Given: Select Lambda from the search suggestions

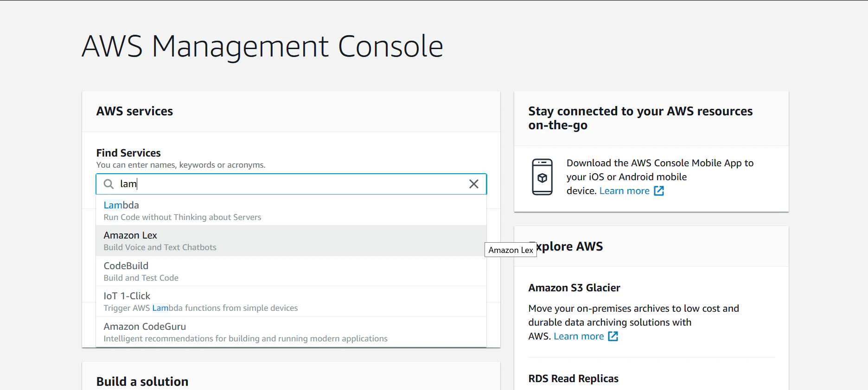Looking at the screenshot, I should tap(121, 205).
